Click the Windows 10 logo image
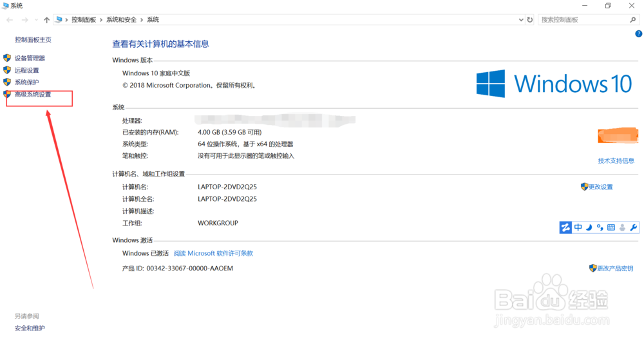644x342 pixels. 554,84
